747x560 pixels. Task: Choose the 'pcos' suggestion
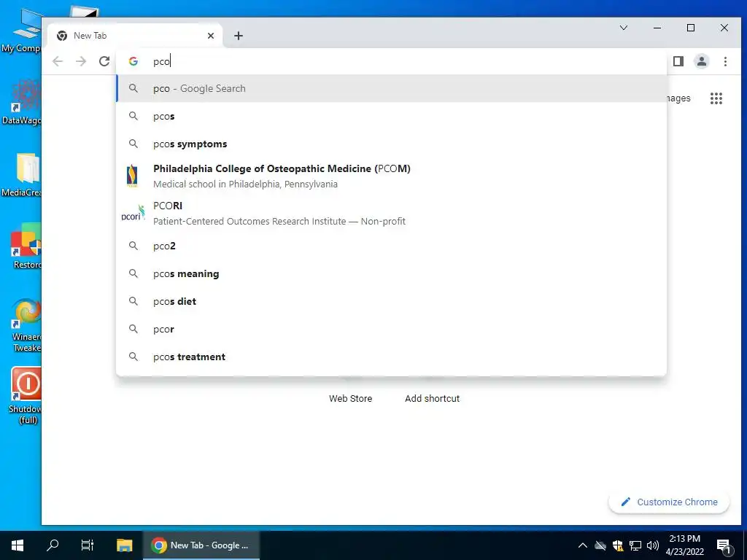pos(391,116)
